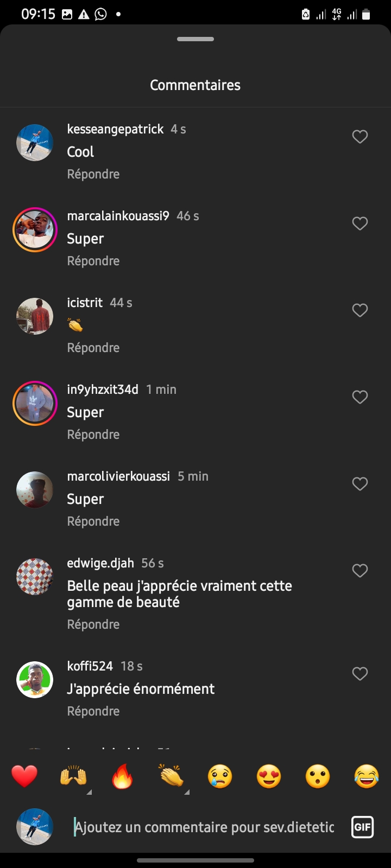
Task: Add the laughing tears emoji
Action: (x=367, y=776)
